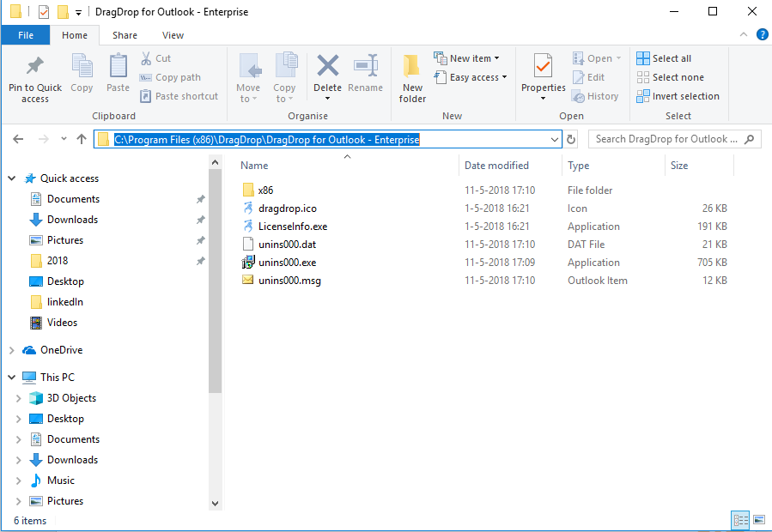The image size is (772, 532).
Task: Select the dragdrop.ico file
Action: coord(288,209)
